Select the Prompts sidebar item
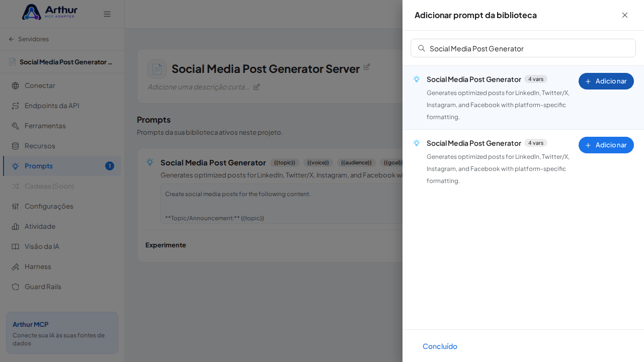Viewport: 644px width, 362px height. [62, 166]
